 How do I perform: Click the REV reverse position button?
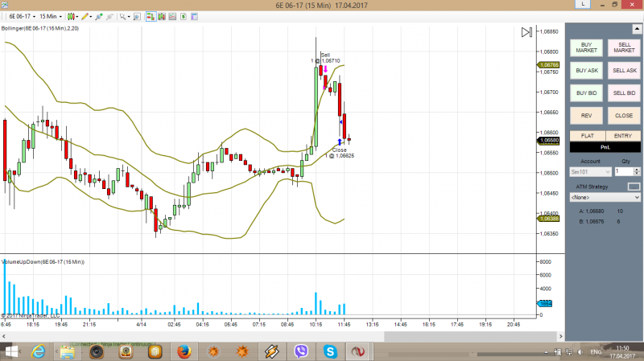586,116
